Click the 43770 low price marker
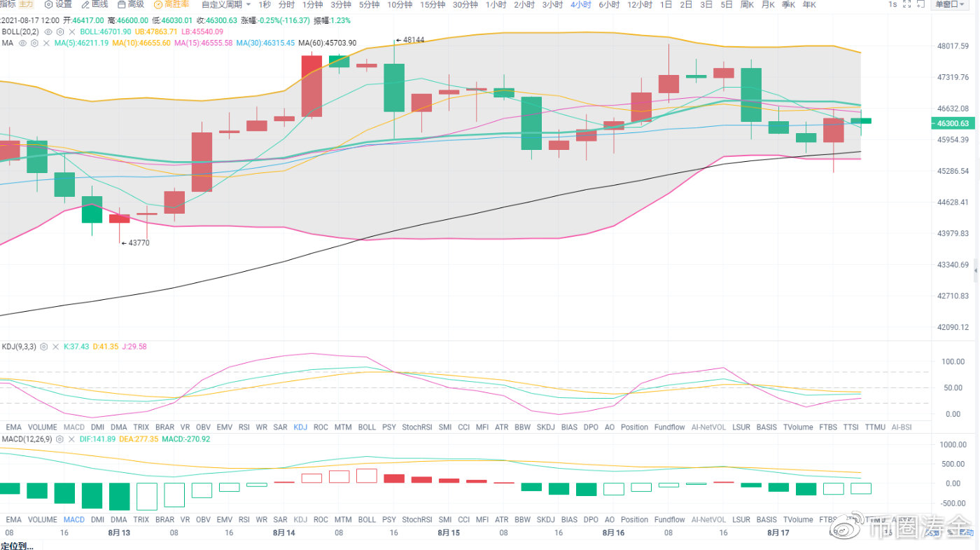 coord(136,243)
